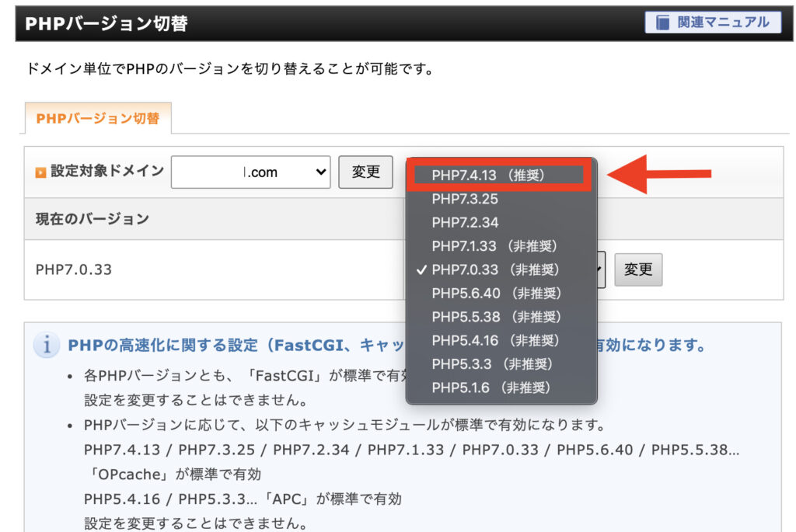This screenshot has height=532, width=796.
Task: Open the 設定対象ドメイン domain dropdown
Action: (x=250, y=172)
